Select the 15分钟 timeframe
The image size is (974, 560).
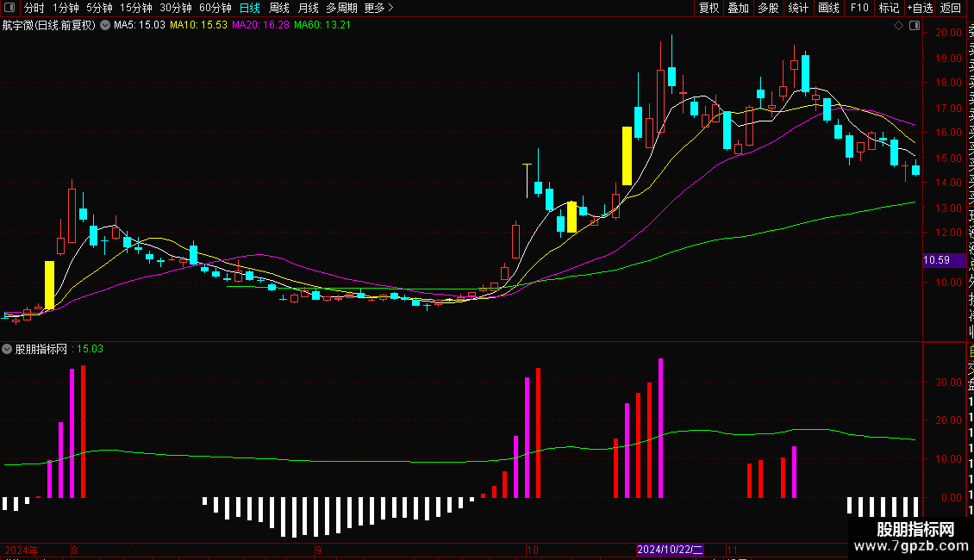[136, 8]
